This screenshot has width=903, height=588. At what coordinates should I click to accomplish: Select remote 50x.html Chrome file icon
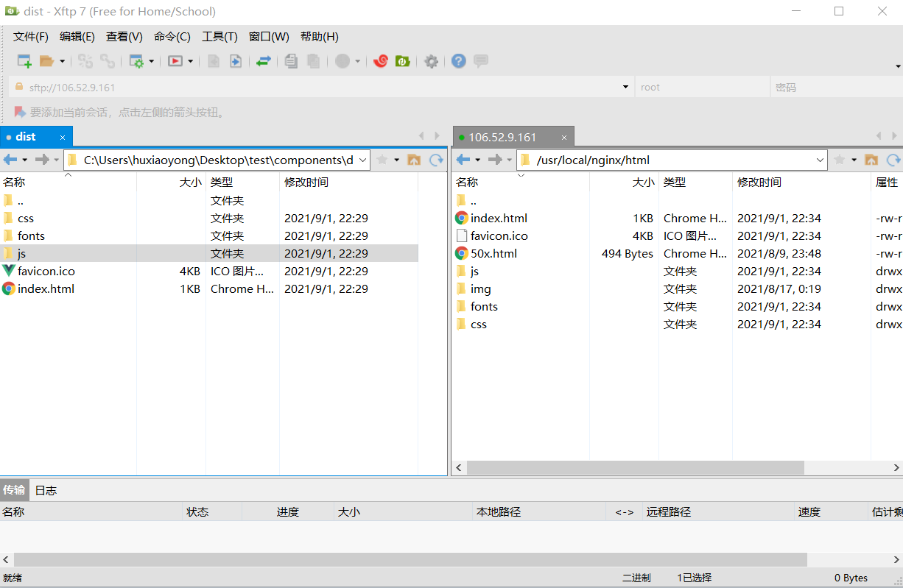[x=462, y=253]
